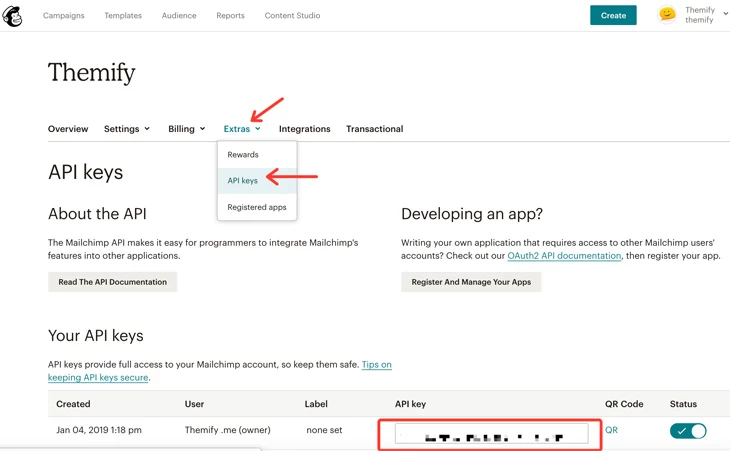Screen dimensions: 730x451
Task: Click the smiley account avatar
Action: pos(667,14)
